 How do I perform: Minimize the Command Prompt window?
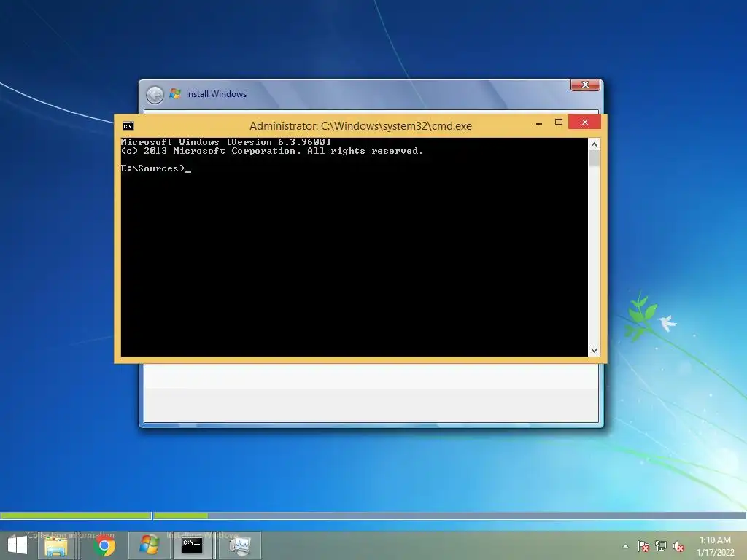[x=539, y=122]
